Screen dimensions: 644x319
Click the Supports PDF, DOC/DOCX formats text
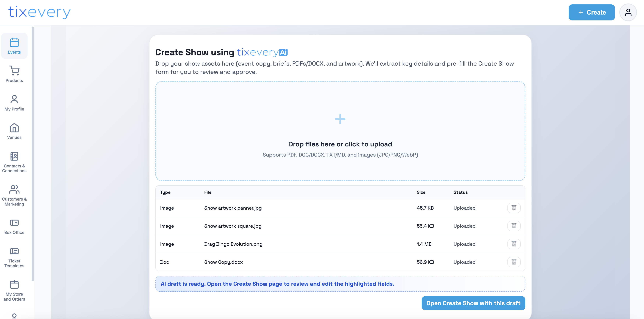pyautogui.click(x=340, y=155)
